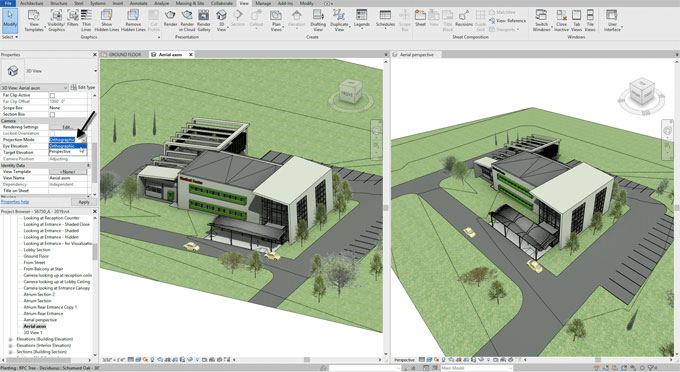Image resolution: width=680 pixels, height=372 pixels.
Task: Click Rendering Settings Edit button
Action: (67, 127)
